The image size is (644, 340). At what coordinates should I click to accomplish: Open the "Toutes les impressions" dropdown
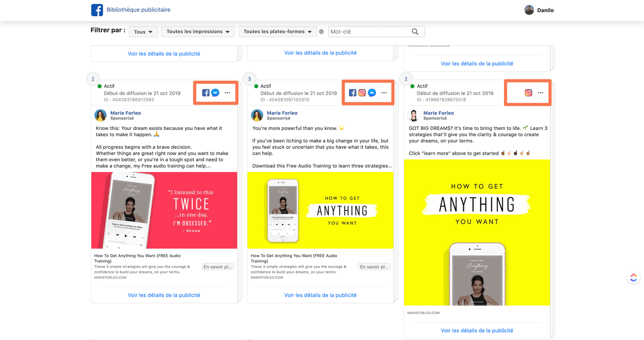(x=198, y=32)
